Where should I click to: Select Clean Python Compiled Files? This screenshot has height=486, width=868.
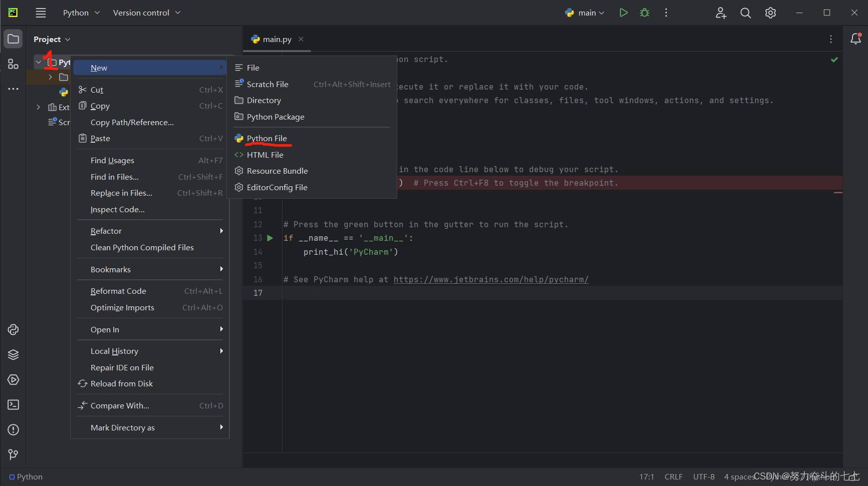point(150,247)
